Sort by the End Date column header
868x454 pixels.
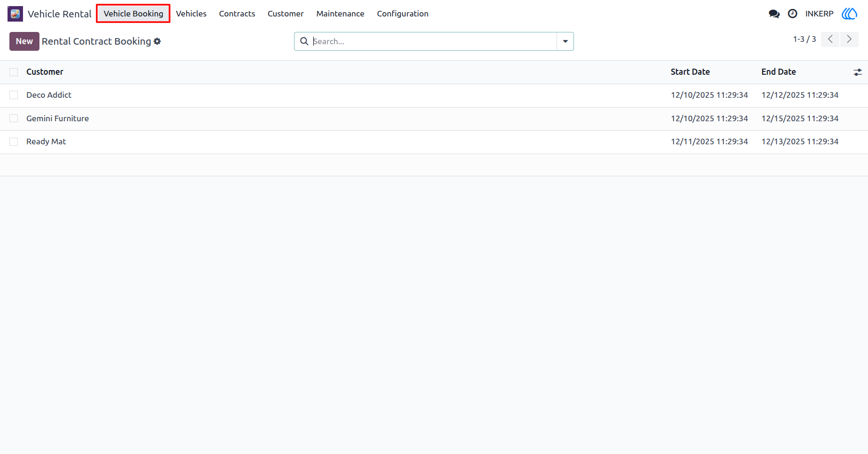click(x=778, y=72)
